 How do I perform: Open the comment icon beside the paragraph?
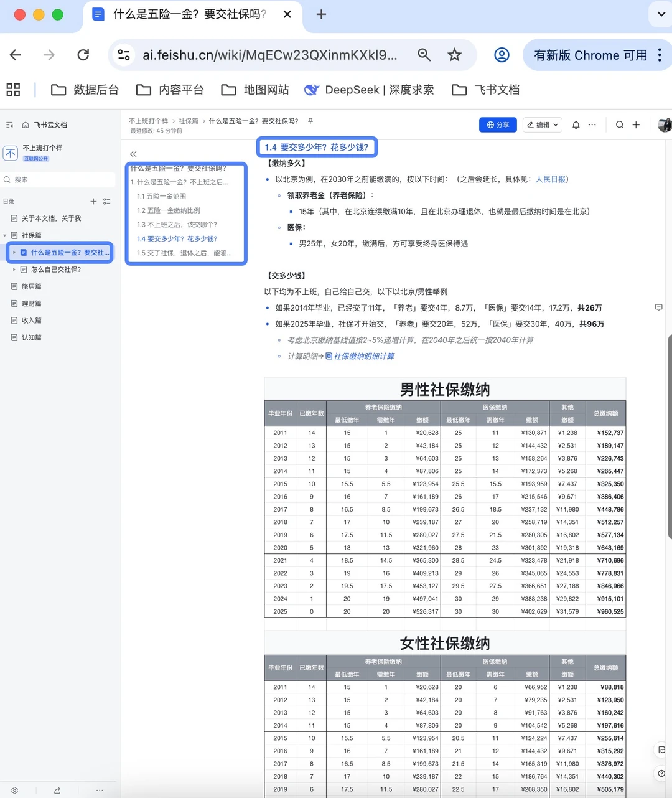(x=658, y=307)
